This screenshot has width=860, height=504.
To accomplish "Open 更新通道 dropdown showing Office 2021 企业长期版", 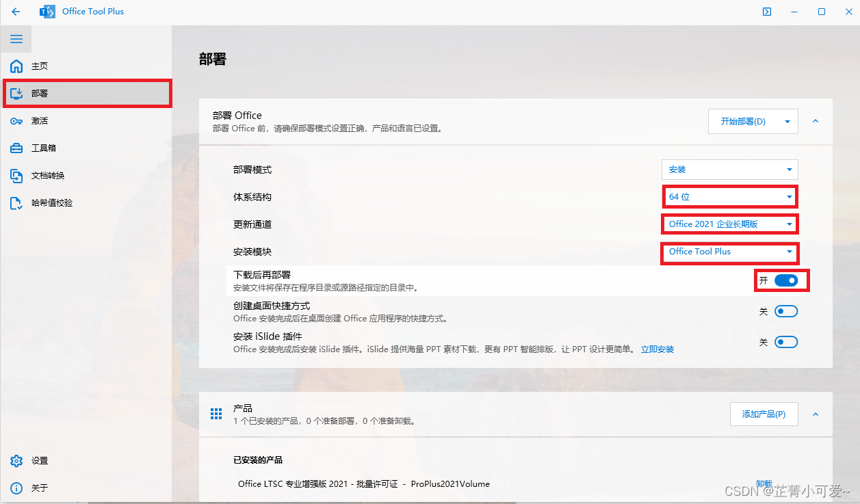I will coord(730,224).
